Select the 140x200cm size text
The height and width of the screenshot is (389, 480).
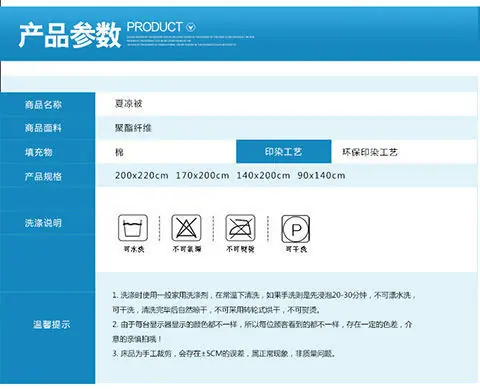263,175
